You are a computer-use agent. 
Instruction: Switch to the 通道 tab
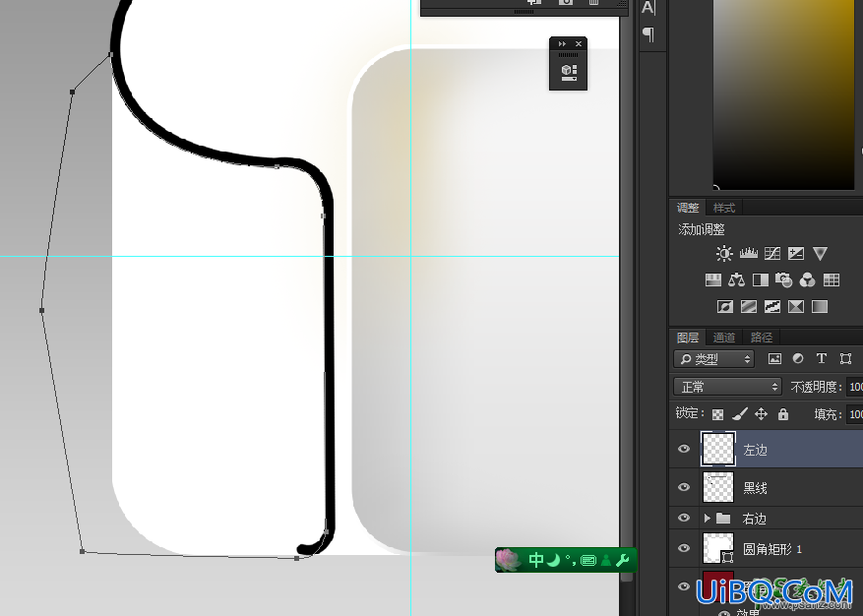(x=723, y=337)
